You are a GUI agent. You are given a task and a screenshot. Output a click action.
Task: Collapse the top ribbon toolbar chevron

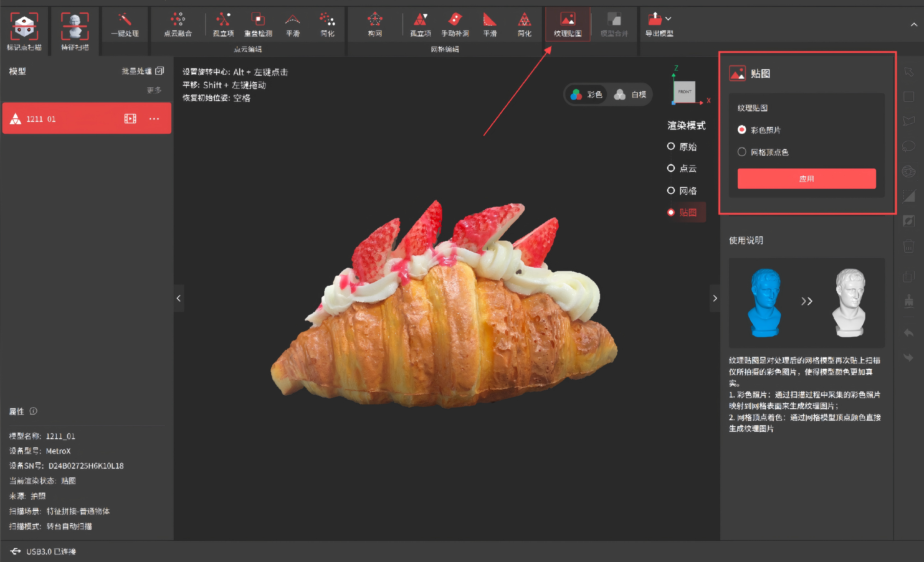(x=914, y=25)
